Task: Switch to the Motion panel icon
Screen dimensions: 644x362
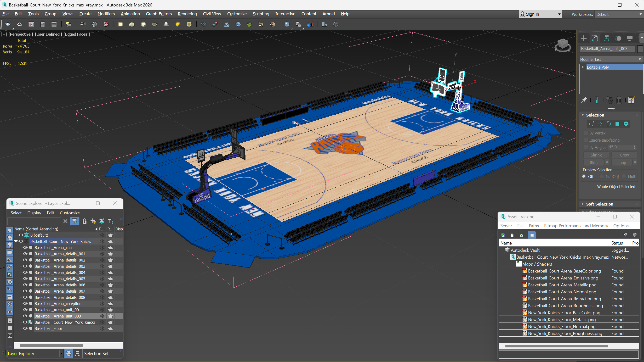Action: [618, 38]
